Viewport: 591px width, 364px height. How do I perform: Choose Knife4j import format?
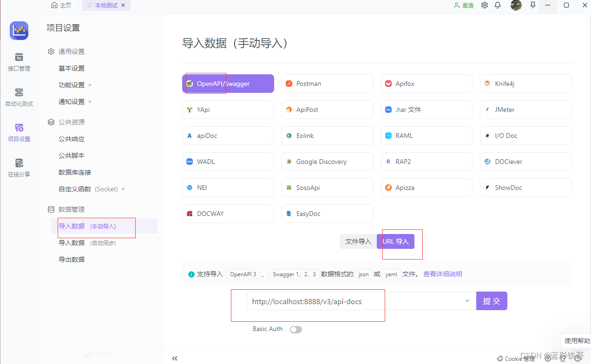coord(526,84)
